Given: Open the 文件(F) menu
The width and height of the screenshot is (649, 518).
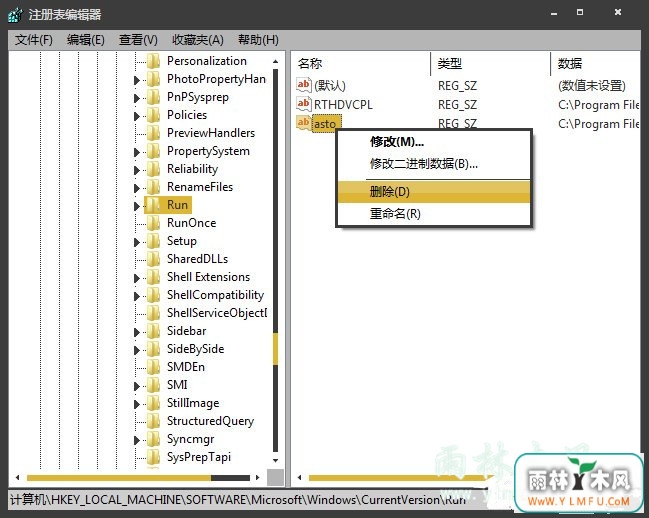Looking at the screenshot, I should click(x=34, y=40).
